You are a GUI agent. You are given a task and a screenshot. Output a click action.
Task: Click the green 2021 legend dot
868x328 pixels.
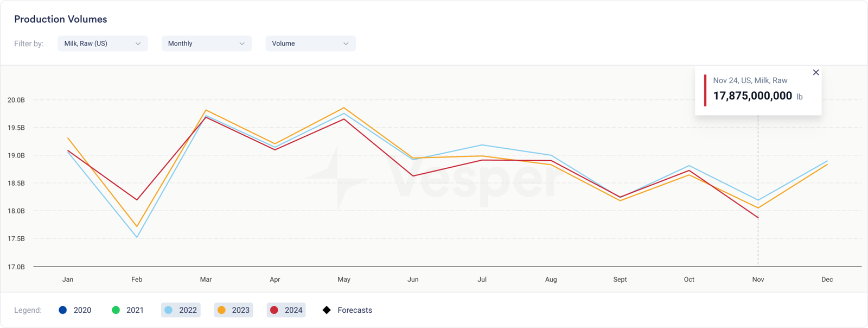pyautogui.click(x=116, y=310)
